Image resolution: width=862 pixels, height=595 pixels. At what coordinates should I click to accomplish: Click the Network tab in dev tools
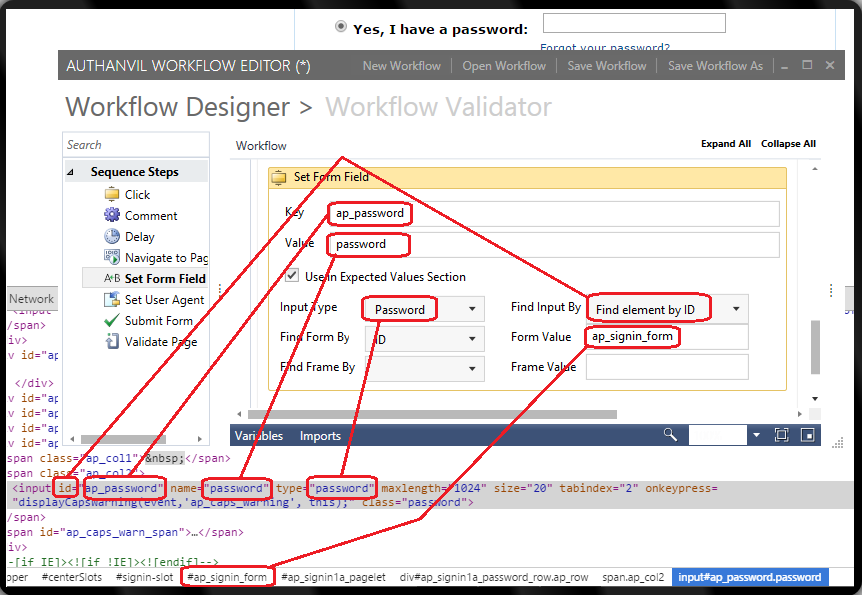pos(31,299)
